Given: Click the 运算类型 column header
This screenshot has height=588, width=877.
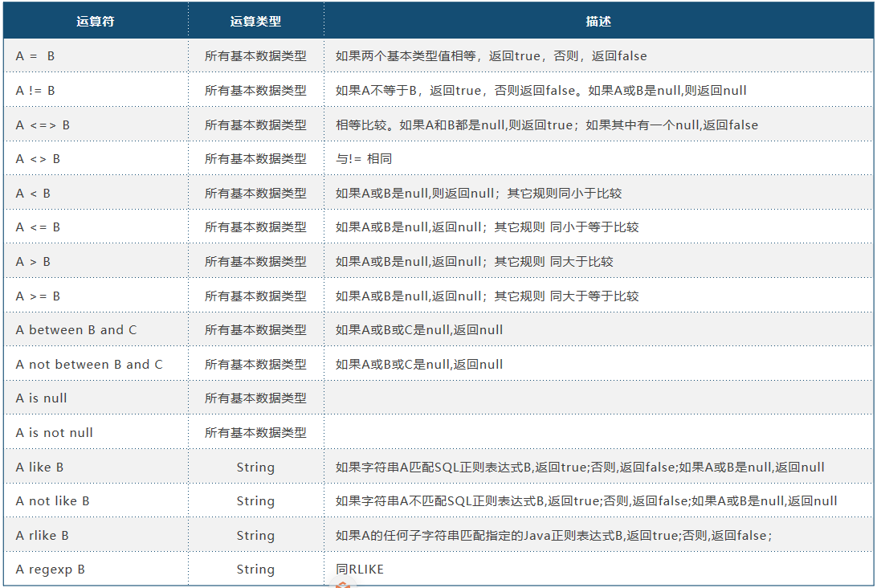Looking at the screenshot, I should 255,22.
